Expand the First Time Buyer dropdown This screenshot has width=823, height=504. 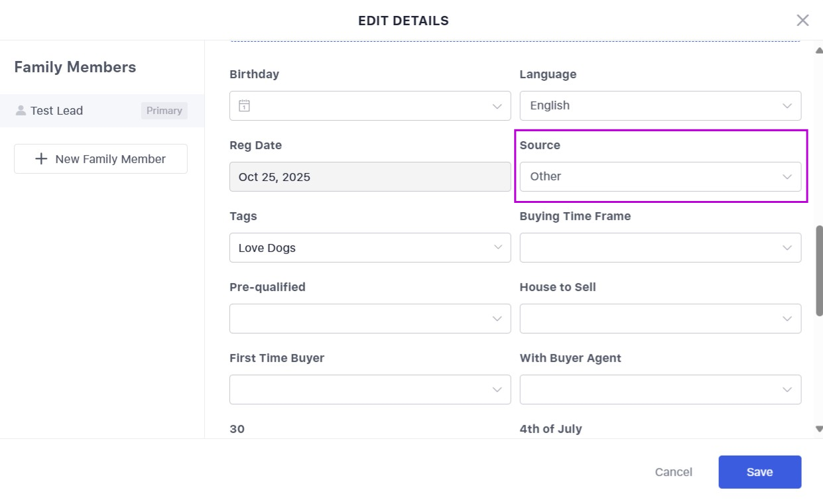click(x=370, y=390)
